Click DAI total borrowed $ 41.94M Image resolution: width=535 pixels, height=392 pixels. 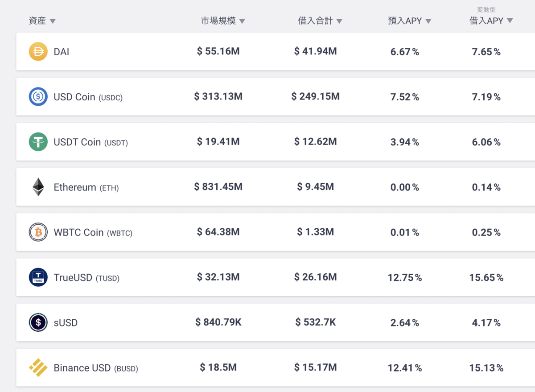pos(316,51)
